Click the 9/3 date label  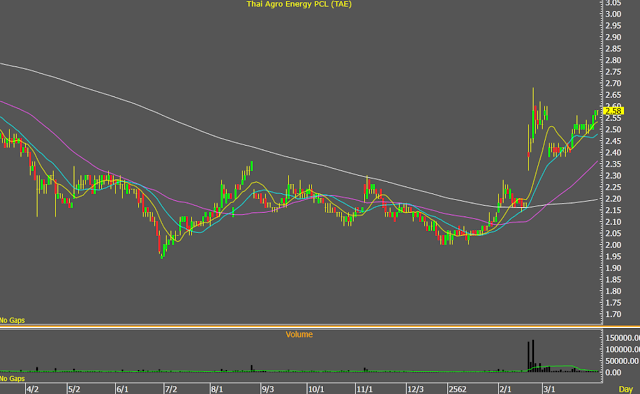[267, 389]
